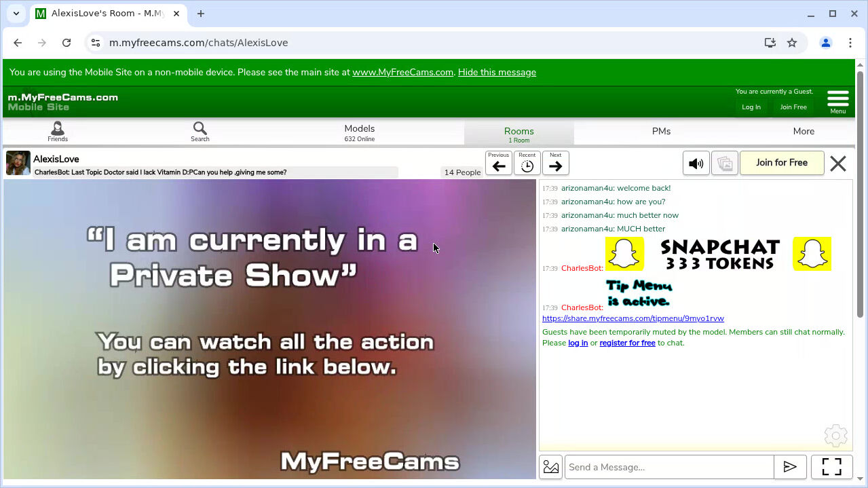Close the AlexisLove room with X
868x488 pixels.
(x=838, y=164)
